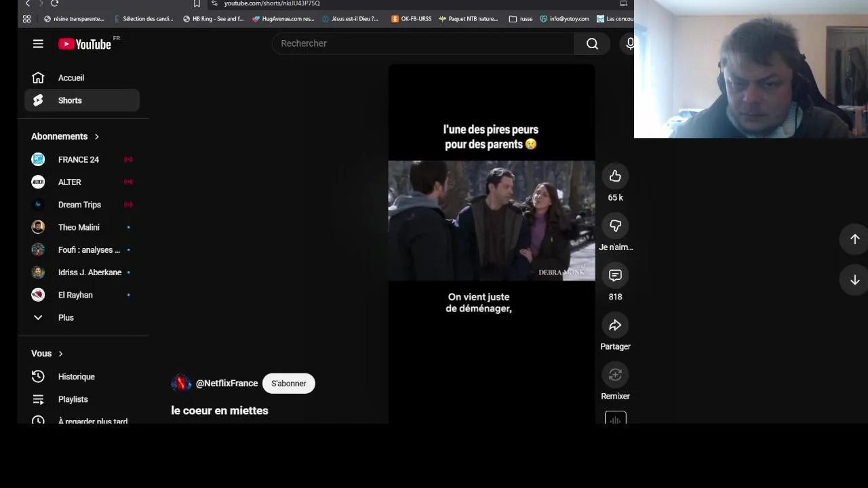Open 'résine transparente' bookmark
The width and height of the screenshot is (868, 488).
tap(74, 19)
